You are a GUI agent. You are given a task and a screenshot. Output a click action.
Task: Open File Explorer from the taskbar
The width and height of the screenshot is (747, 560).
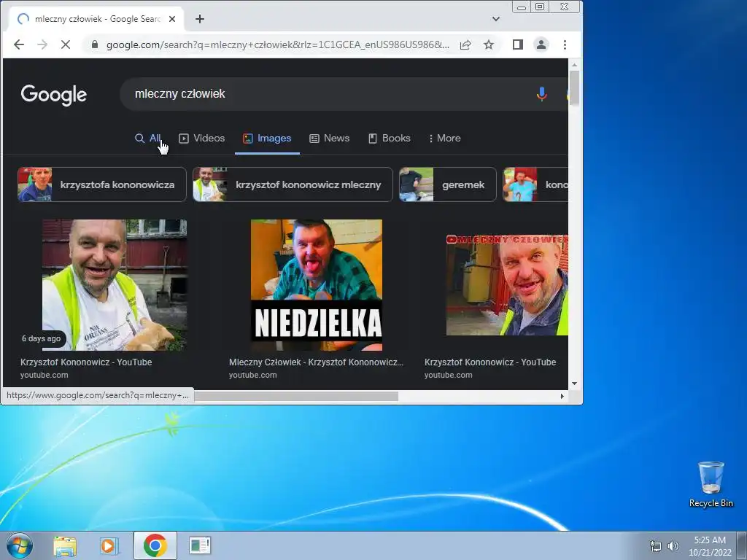(65, 545)
